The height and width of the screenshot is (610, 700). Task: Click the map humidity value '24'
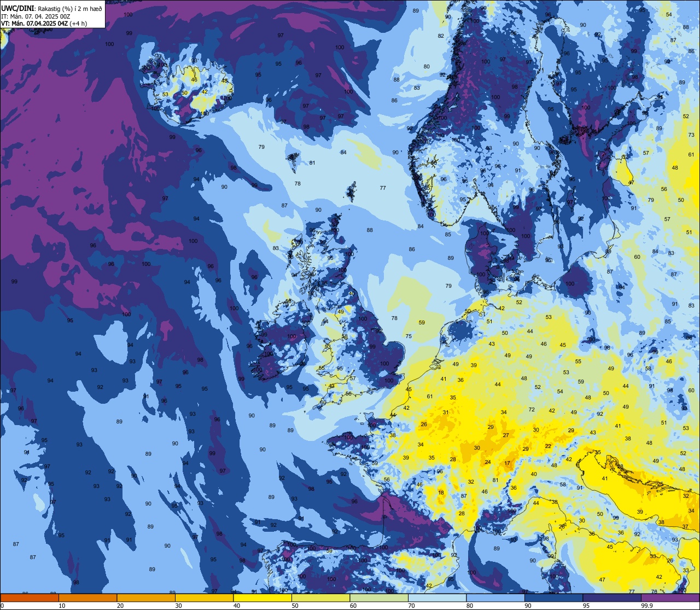[x=488, y=462]
